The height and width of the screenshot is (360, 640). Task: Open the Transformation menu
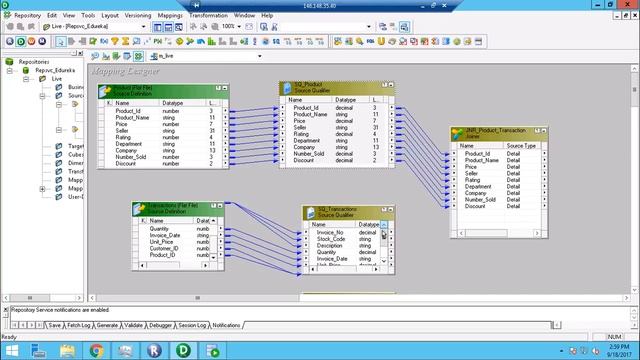(x=208, y=15)
